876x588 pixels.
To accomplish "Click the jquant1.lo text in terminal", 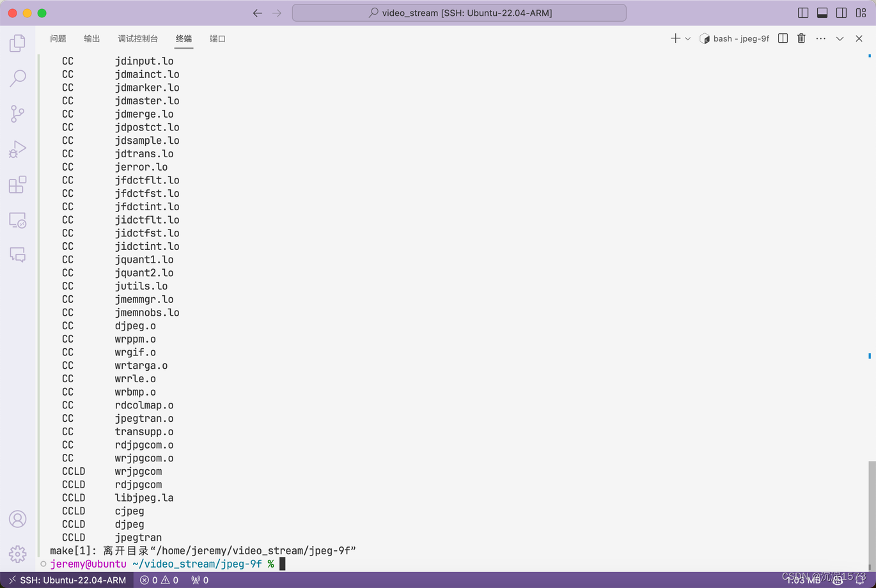I will point(145,260).
